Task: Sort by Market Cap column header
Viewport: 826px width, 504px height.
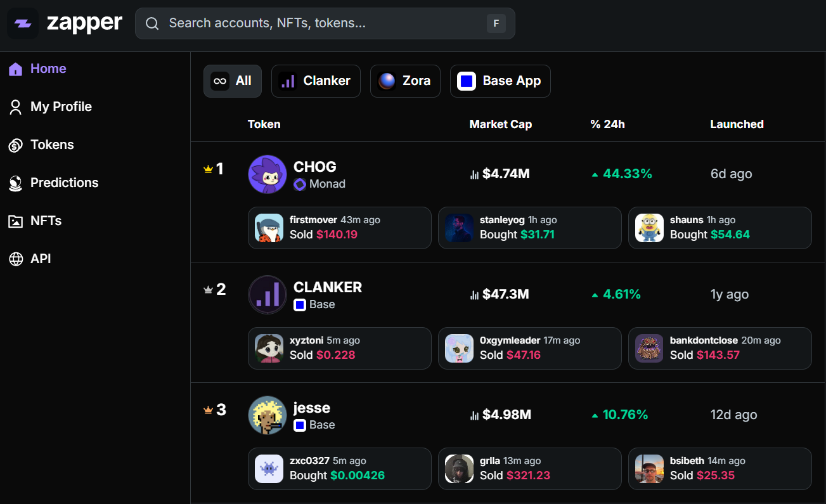Action: 500,124
